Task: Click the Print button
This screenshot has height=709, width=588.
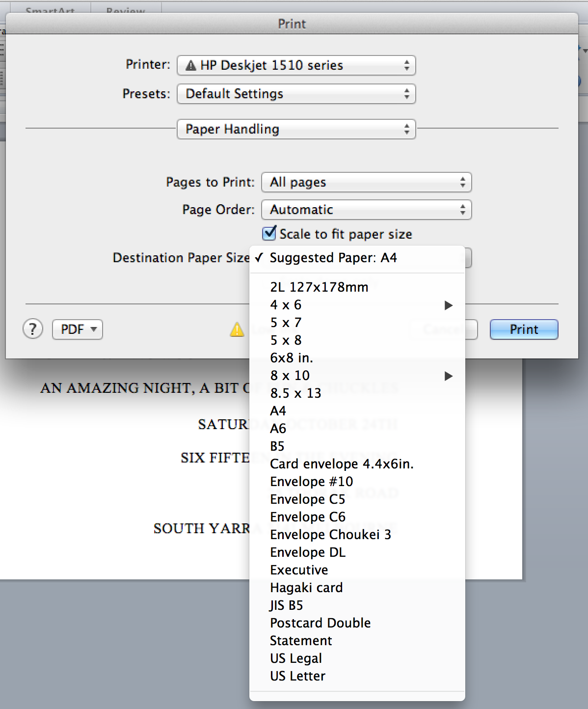Action: pyautogui.click(x=524, y=329)
